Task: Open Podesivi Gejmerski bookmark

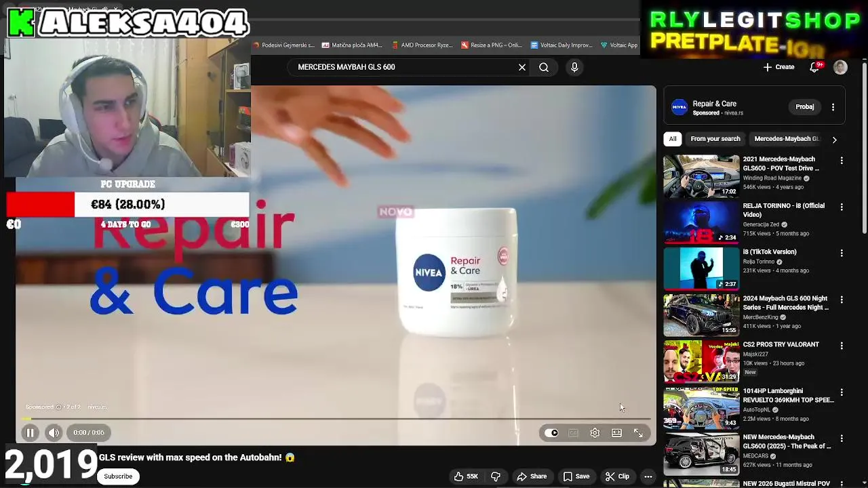Action: pyautogui.click(x=283, y=45)
